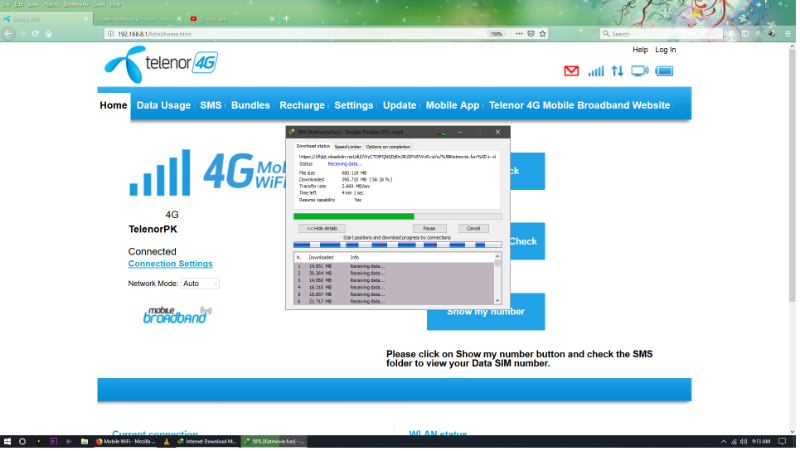Open the Mobile App menu item

(x=455, y=106)
